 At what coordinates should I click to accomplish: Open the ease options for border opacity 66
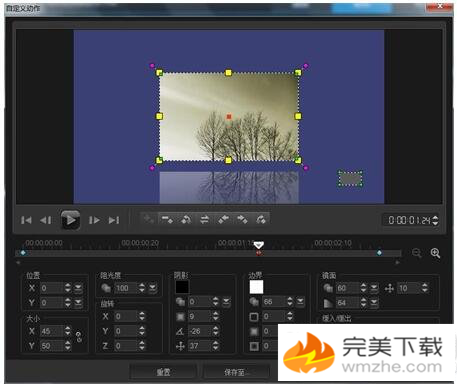tap(300, 302)
